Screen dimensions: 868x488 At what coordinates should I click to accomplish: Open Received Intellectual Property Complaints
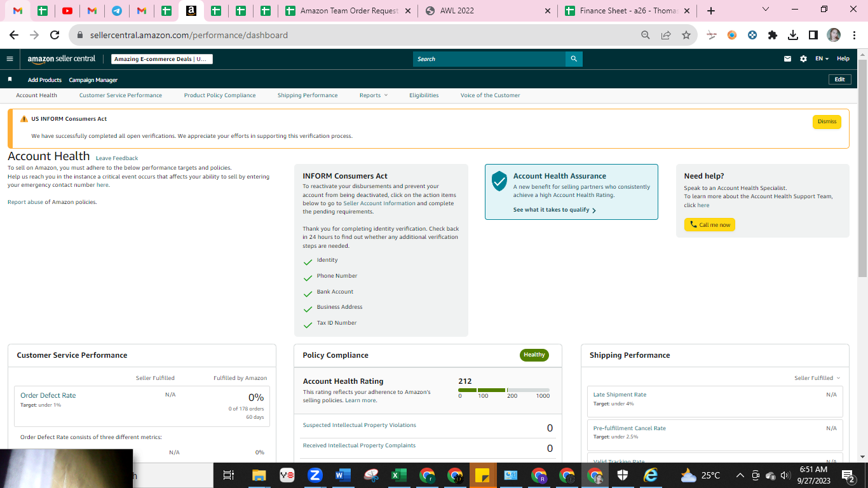(x=359, y=445)
